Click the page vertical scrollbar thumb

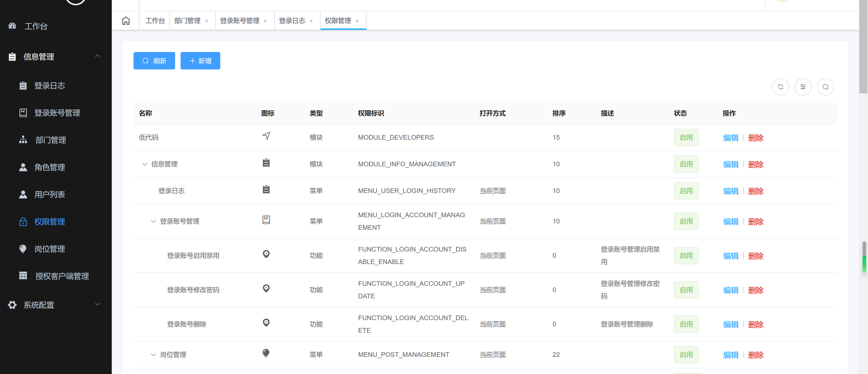pos(863,47)
